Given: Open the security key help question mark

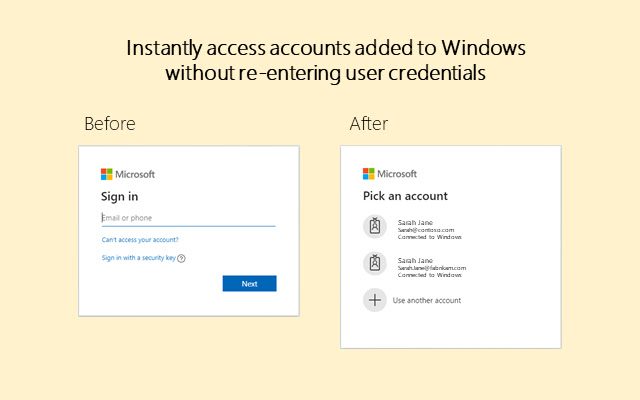Looking at the screenshot, I should [182, 258].
